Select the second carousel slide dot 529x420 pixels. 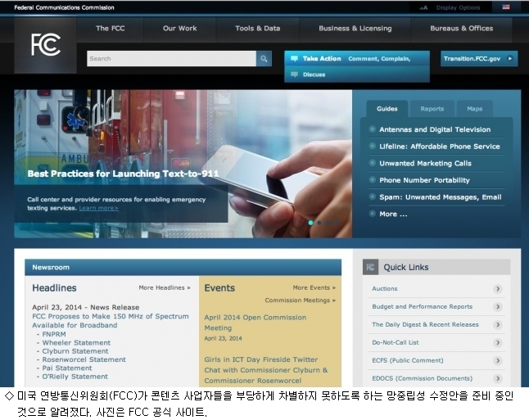click(x=319, y=223)
